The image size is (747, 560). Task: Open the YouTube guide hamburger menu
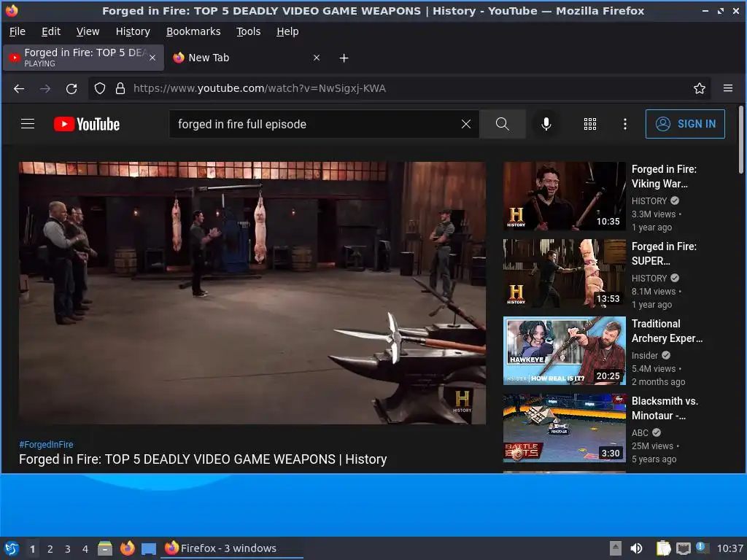tap(28, 124)
